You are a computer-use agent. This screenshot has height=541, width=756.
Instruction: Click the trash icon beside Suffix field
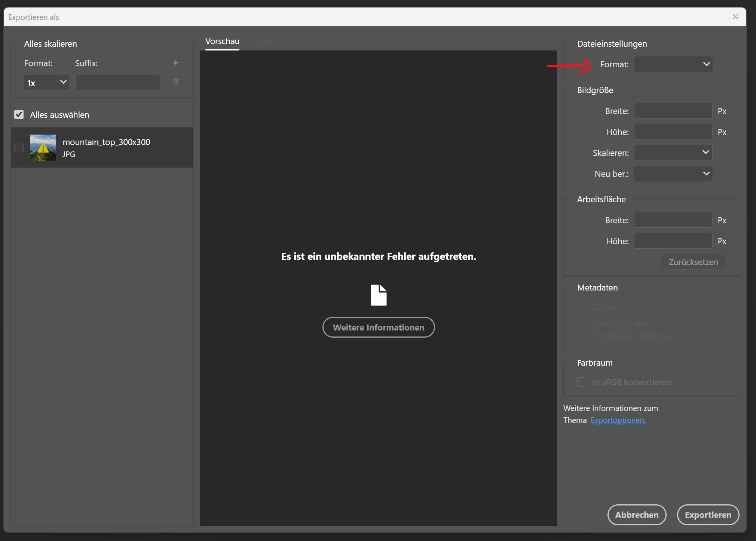pos(176,82)
